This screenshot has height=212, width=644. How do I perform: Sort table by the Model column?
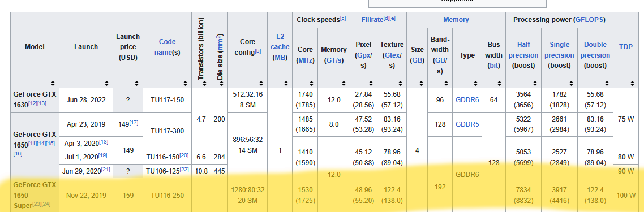(53, 83)
